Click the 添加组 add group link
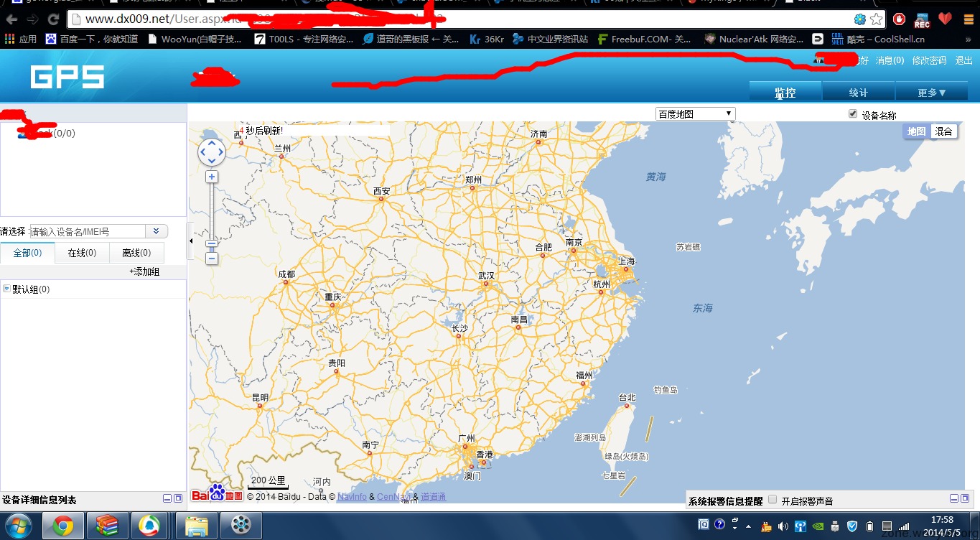 [x=144, y=271]
